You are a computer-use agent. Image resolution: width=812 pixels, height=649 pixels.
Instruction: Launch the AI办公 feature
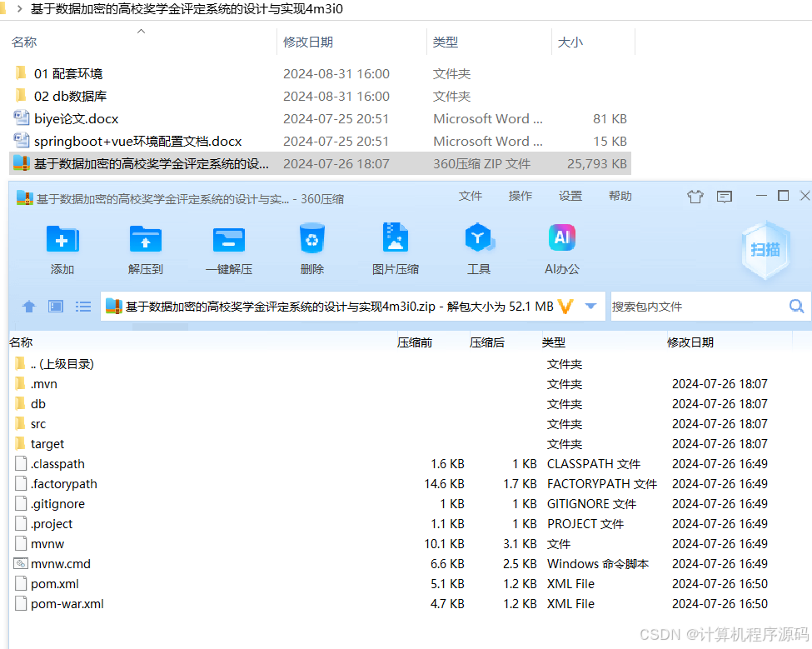(x=561, y=247)
